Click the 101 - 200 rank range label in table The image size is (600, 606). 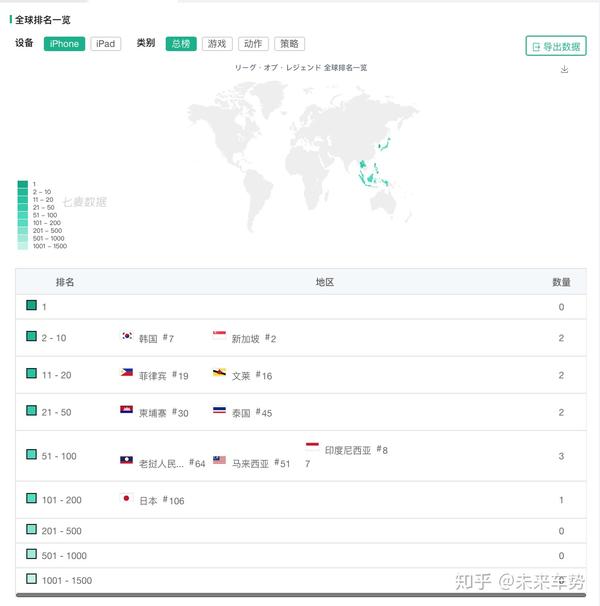tap(61, 500)
